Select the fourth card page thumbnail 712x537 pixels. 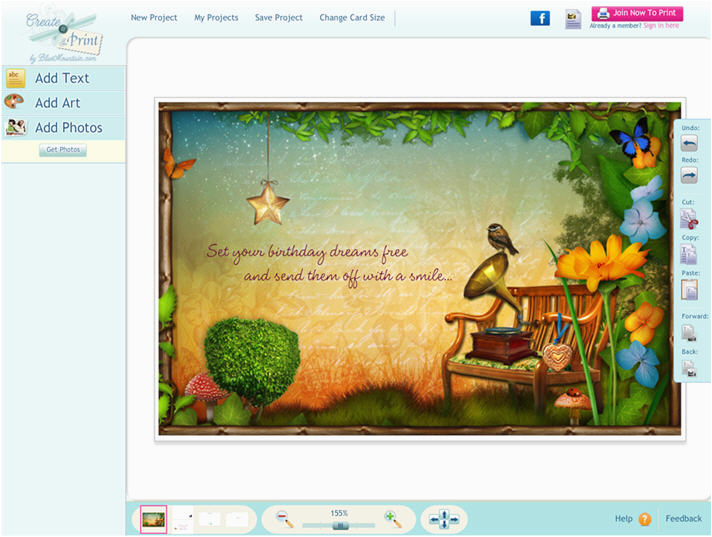(x=237, y=519)
